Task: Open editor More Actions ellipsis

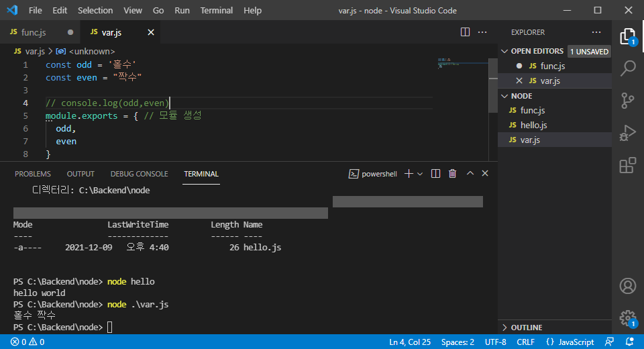Action: click(482, 32)
